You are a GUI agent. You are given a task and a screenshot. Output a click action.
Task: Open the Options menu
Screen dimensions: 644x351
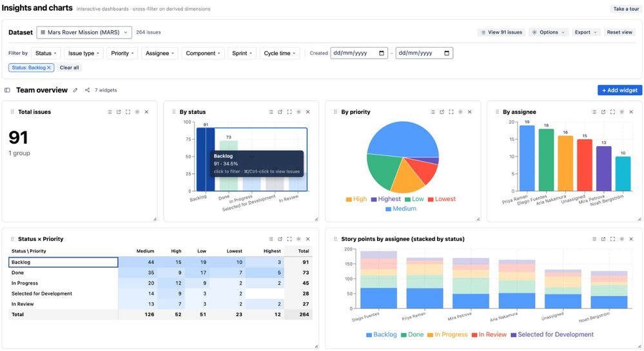point(549,32)
